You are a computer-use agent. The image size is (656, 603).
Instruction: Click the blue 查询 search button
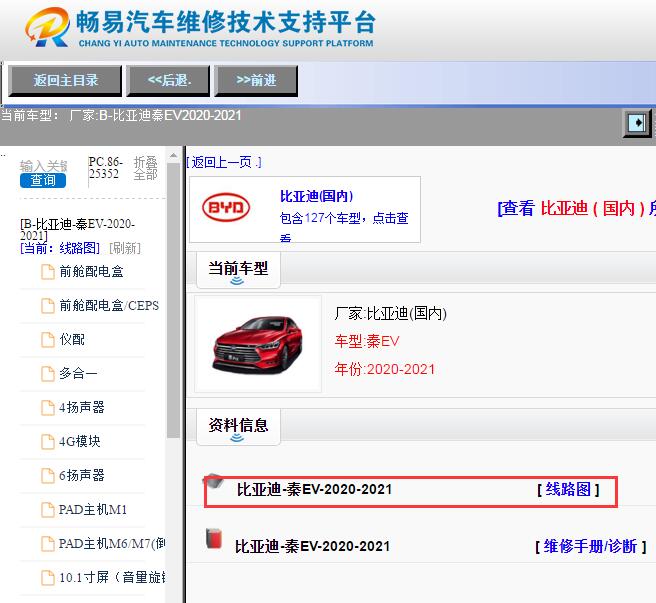[43, 180]
